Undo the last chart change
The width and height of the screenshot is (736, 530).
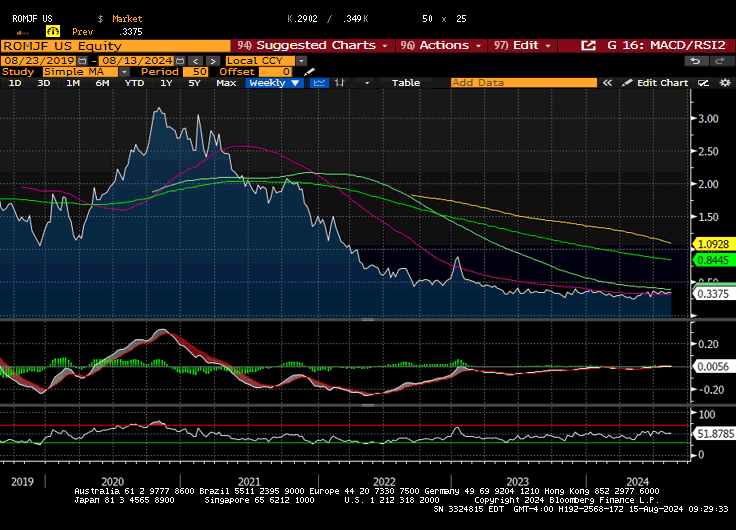point(695,61)
